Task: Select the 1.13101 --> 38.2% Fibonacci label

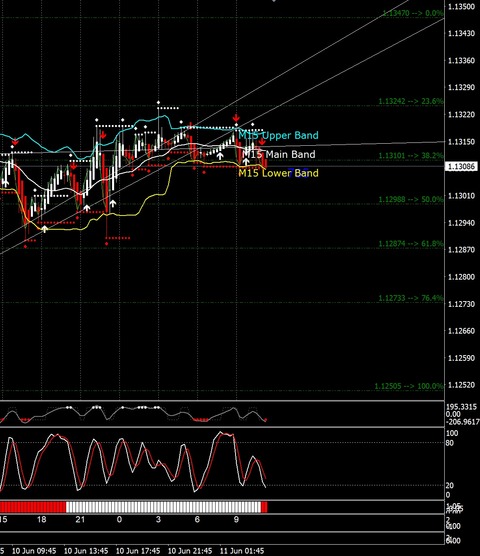Action: coord(411,155)
